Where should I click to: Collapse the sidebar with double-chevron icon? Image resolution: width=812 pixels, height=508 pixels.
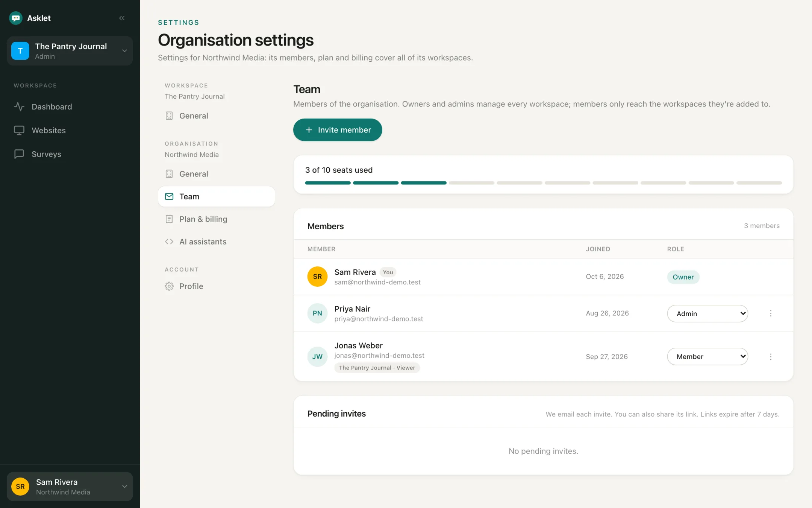pos(122,18)
